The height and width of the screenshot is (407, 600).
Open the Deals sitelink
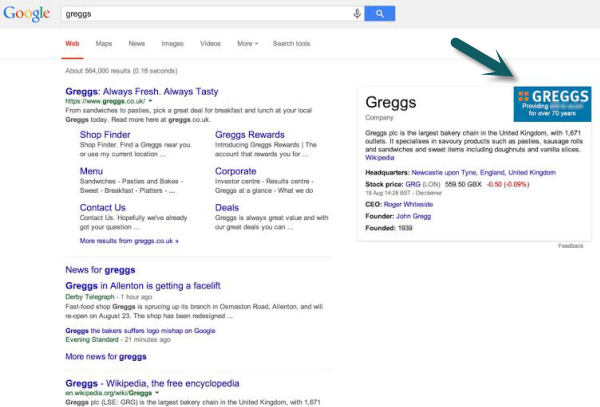click(227, 207)
